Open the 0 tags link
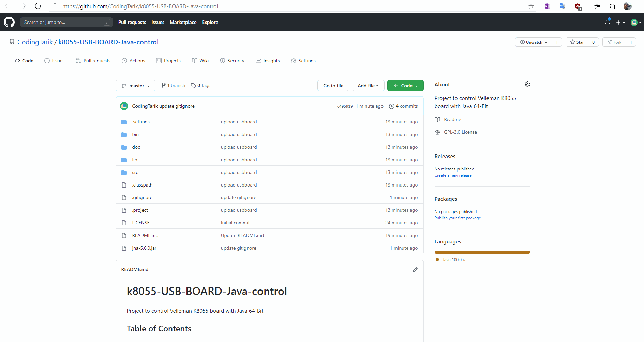This screenshot has width=644, height=342. [x=200, y=86]
